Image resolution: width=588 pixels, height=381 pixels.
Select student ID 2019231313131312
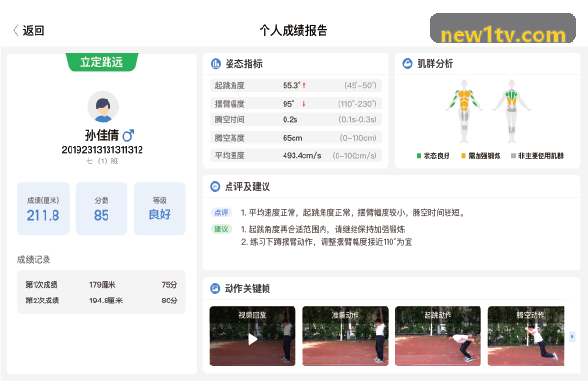tap(103, 150)
